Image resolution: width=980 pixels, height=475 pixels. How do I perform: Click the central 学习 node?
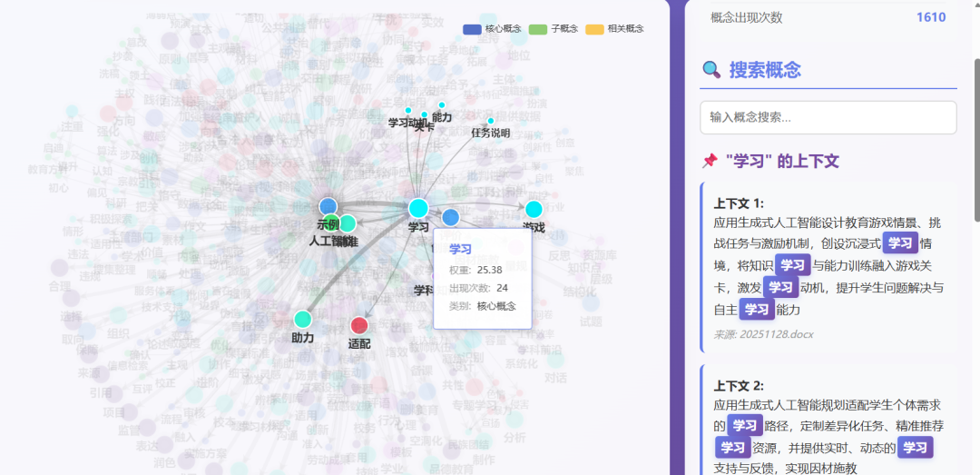[417, 208]
